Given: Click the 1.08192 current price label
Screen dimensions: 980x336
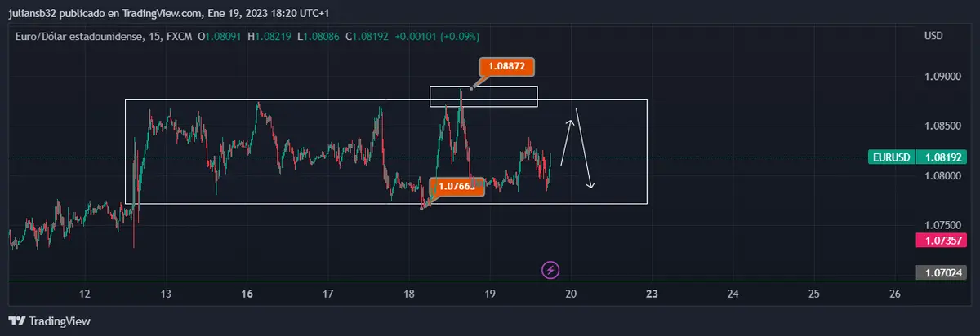Looking at the screenshot, I should [944, 157].
